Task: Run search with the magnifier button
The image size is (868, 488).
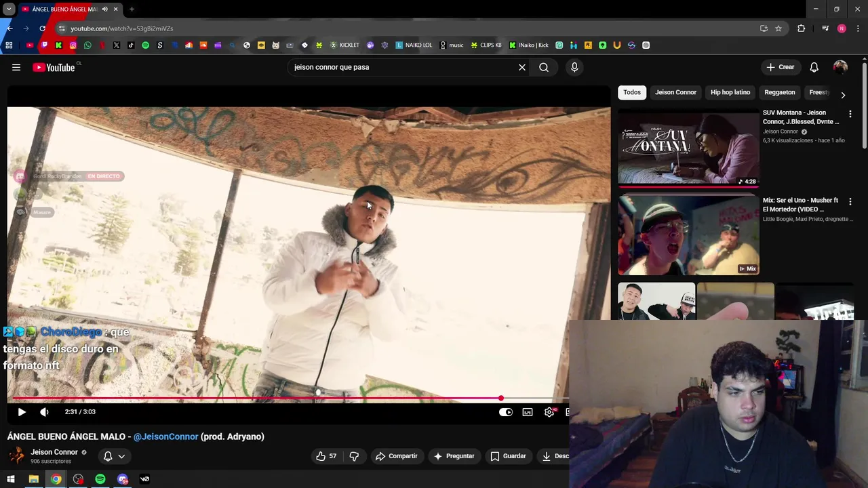Action: tap(544, 67)
